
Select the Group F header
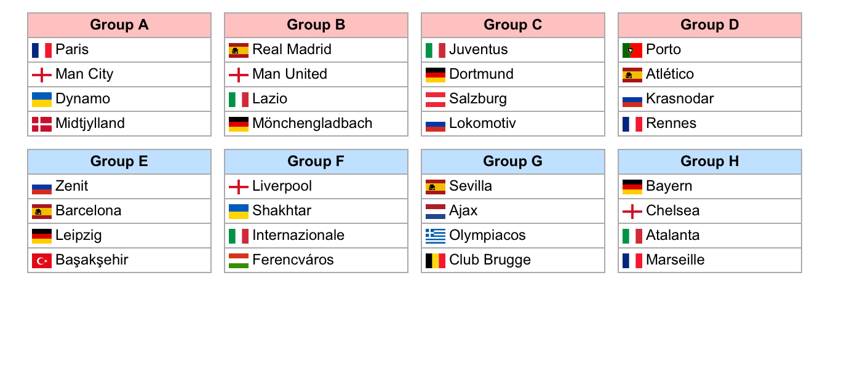[x=316, y=162]
